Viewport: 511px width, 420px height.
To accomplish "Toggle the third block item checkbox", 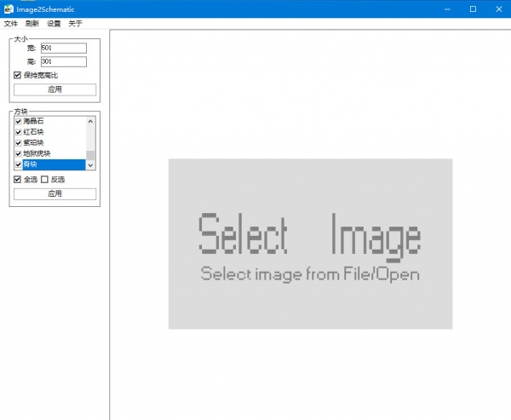I will pyautogui.click(x=19, y=143).
